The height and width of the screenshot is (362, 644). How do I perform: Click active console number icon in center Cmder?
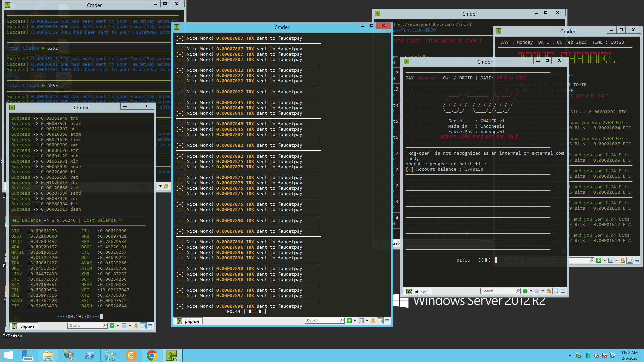tap(361, 321)
